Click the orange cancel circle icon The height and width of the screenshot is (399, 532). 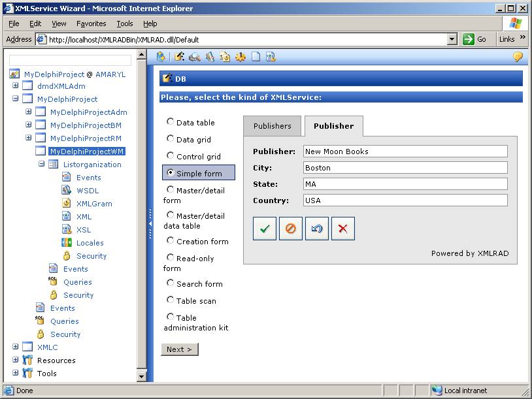[x=291, y=229]
